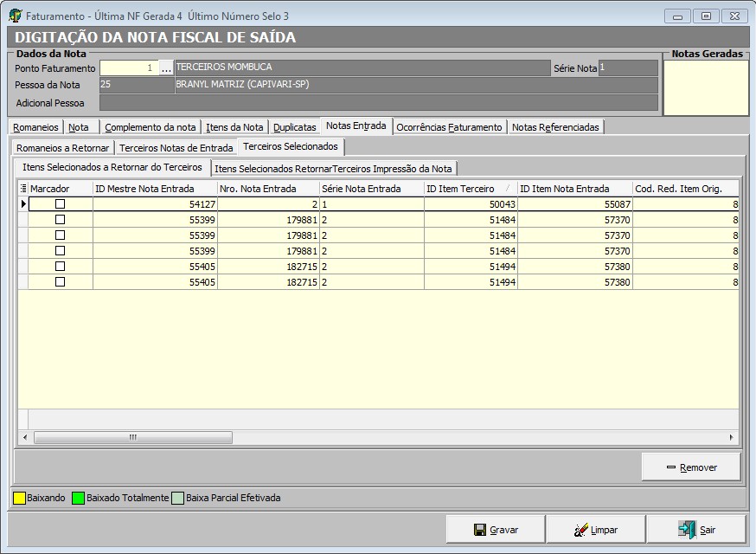756x554 pixels.
Task: Click the yellow Baixando legend swatch
Action: [x=18, y=498]
